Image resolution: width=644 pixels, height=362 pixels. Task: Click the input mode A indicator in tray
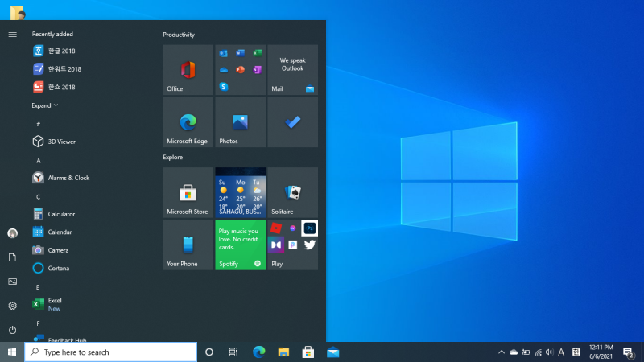pos(561,352)
